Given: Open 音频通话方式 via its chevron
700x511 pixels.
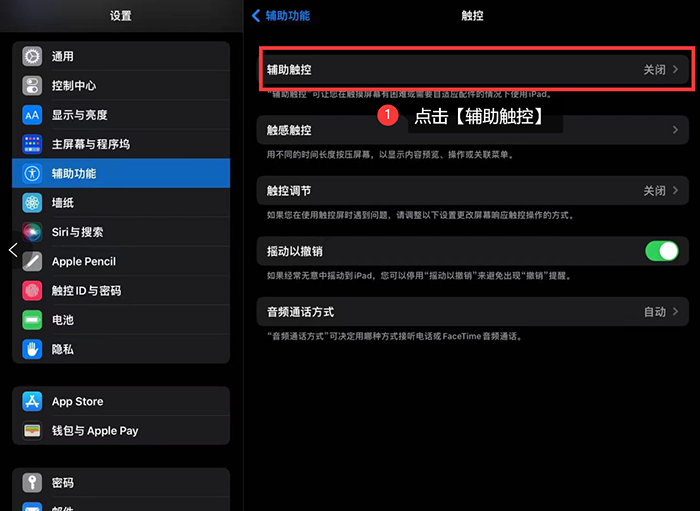Looking at the screenshot, I should point(675,312).
